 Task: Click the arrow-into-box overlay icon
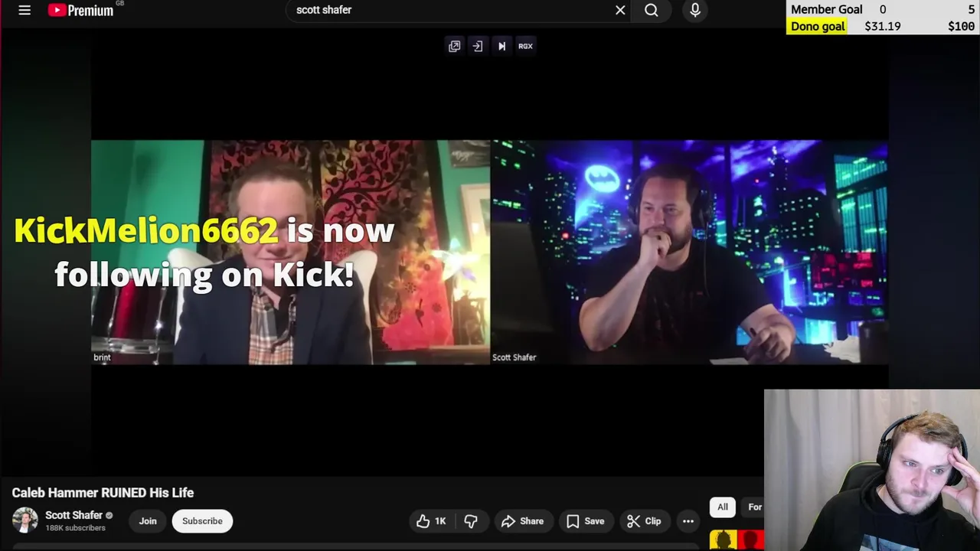click(478, 46)
